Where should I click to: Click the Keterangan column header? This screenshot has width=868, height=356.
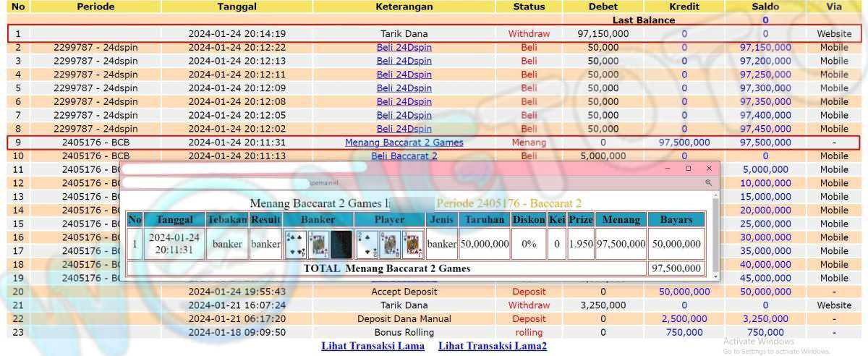click(404, 7)
